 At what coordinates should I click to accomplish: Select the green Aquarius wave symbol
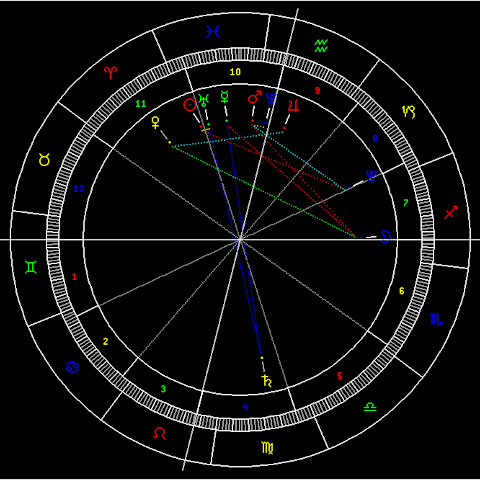click(321, 46)
